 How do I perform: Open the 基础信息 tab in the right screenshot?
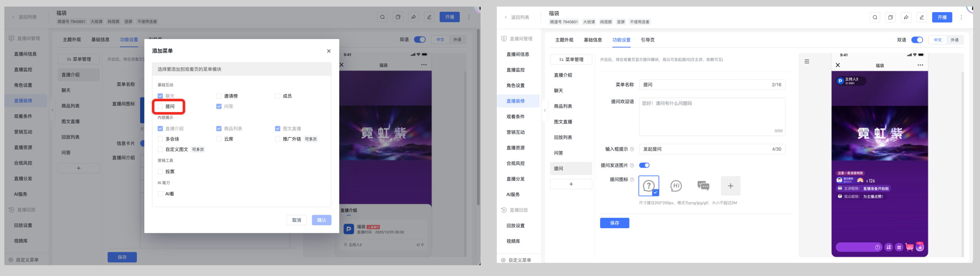pos(593,40)
